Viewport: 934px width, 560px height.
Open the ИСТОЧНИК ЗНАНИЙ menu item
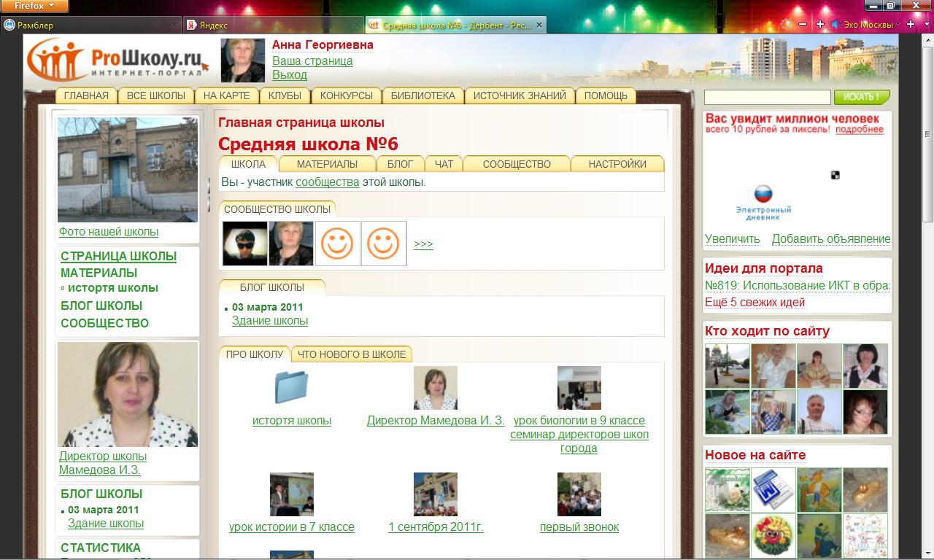[x=520, y=96]
